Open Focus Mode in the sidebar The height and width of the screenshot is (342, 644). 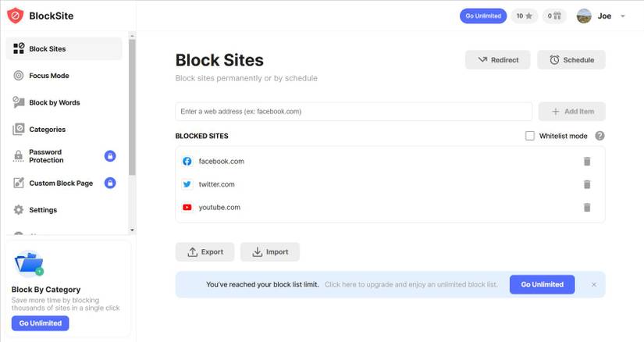pos(64,76)
